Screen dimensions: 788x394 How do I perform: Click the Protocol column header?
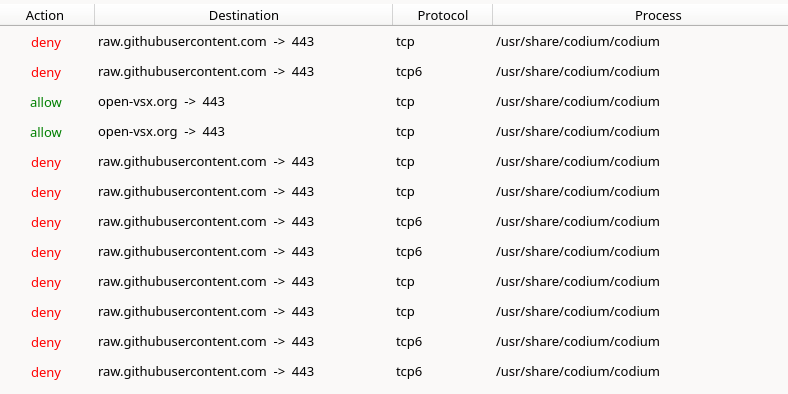tap(442, 15)
